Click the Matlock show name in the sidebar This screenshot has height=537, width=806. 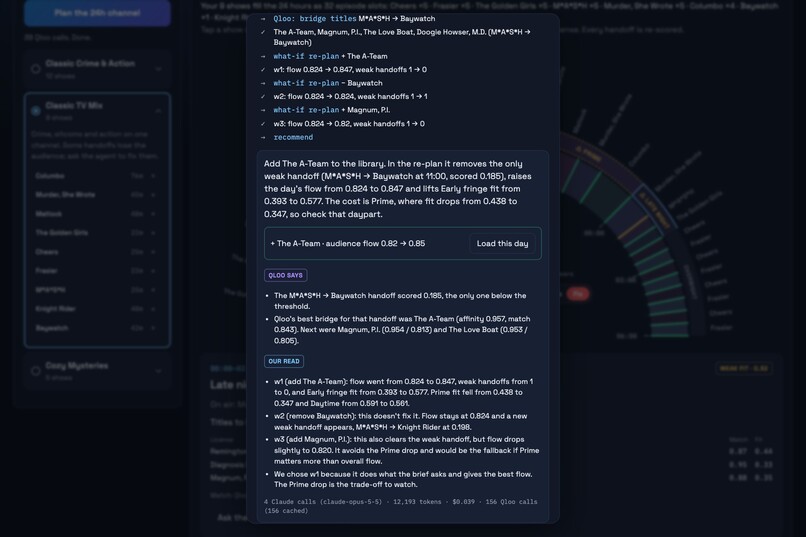point(48,214)
